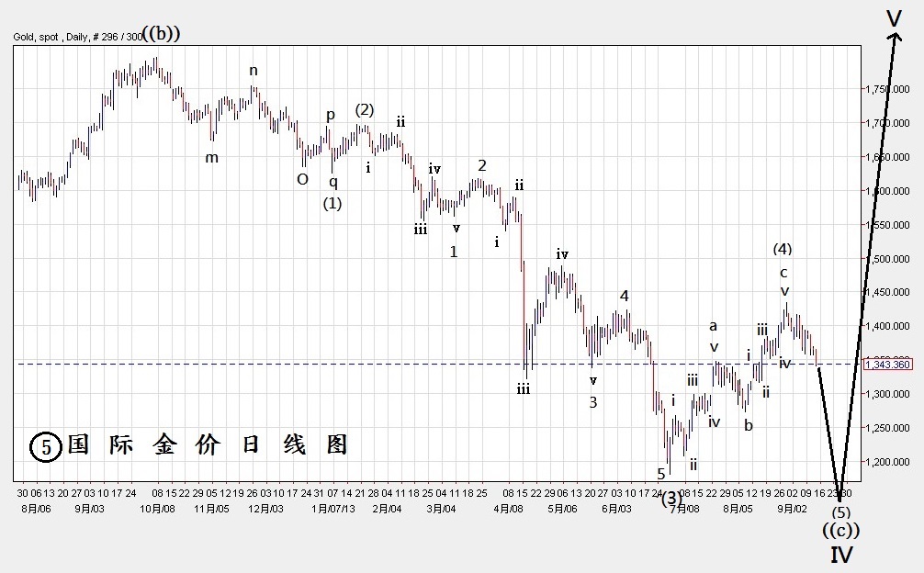Click the 4月/08 date axis label
Image resolution: width=924 pixels, height=573 pixels.
(x=508, y=507)
